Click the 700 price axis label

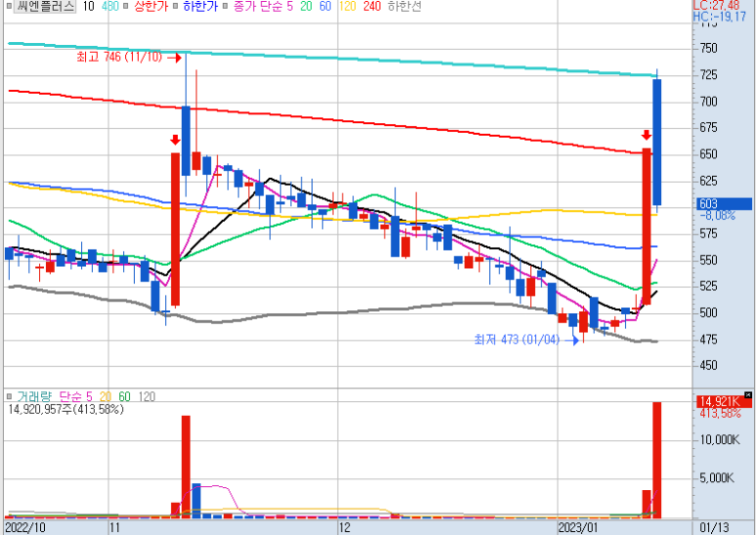(709, 101)
